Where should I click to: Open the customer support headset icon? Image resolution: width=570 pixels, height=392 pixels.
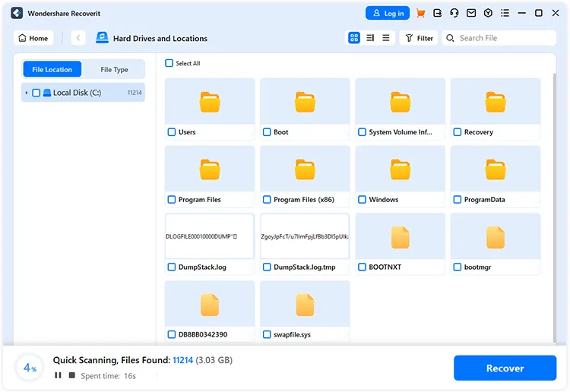(x=454, y=13)
